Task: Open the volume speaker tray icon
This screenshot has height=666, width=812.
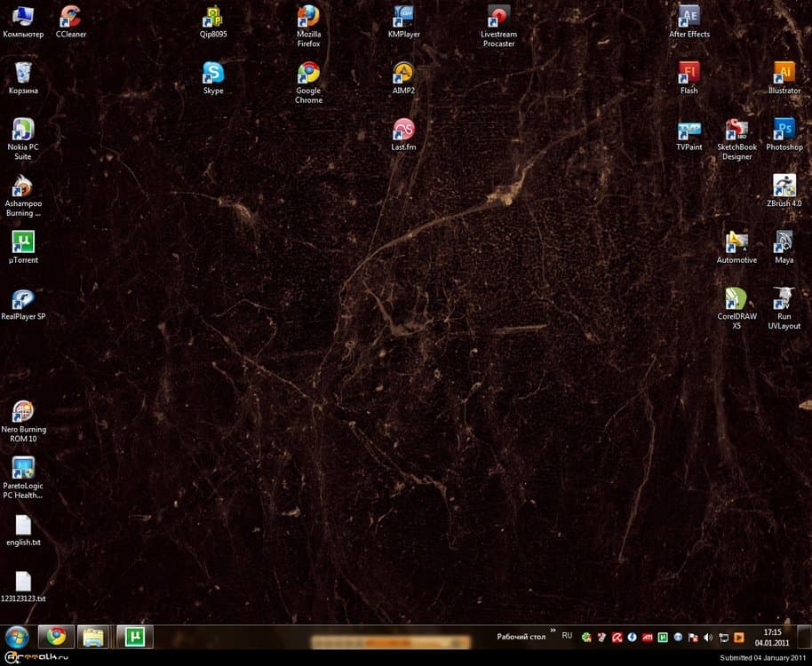Action: (708, 638)
